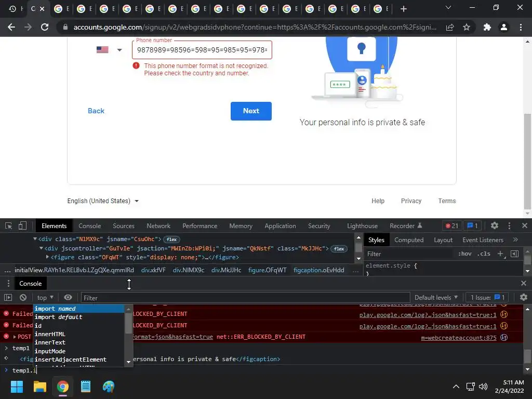Activate the inspect element picker icon
Image resolution: width=532 pixels, height=399 pixels.
coord(8,225)
